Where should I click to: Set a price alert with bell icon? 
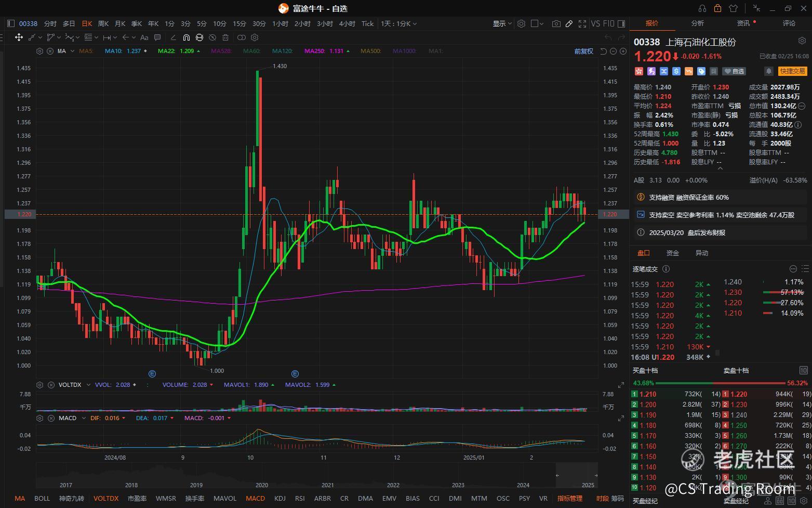[769, 71]
